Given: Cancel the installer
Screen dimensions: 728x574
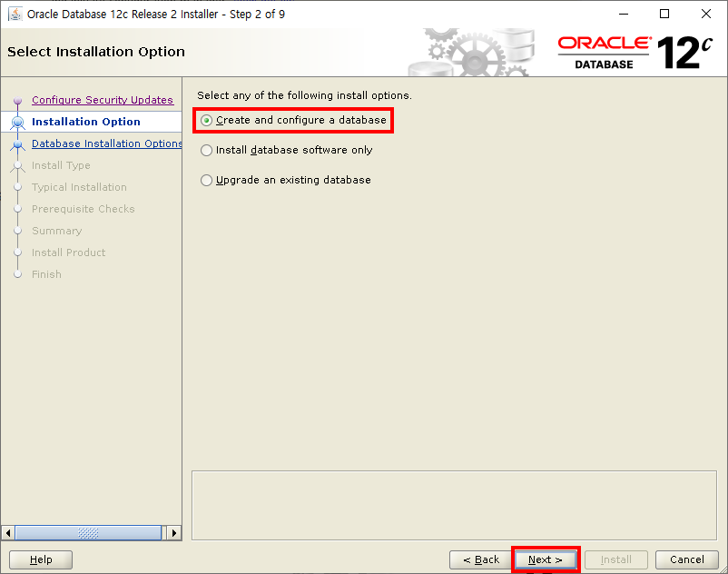Looking at the screenshot, I should (686, 559).
